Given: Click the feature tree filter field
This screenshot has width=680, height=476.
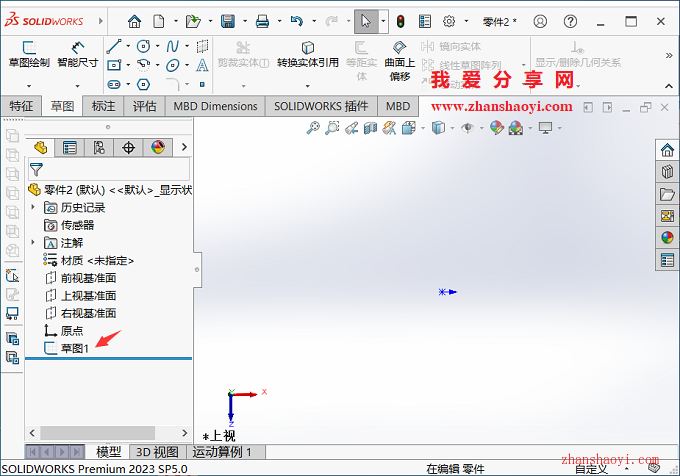Looking at the screenshot, I should click(x=109, y=170).
